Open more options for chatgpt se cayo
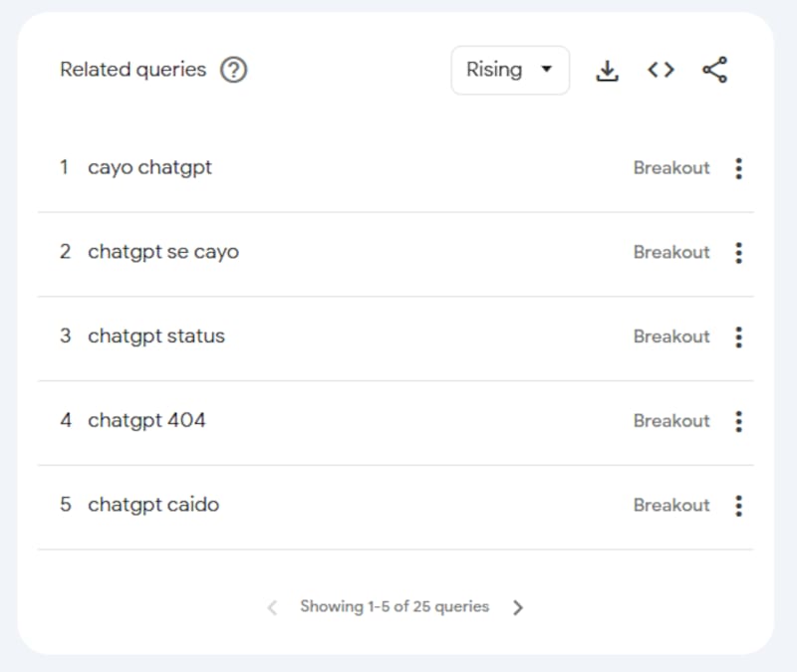This screenshot has height=672, width=797. (x=738, y=253)
